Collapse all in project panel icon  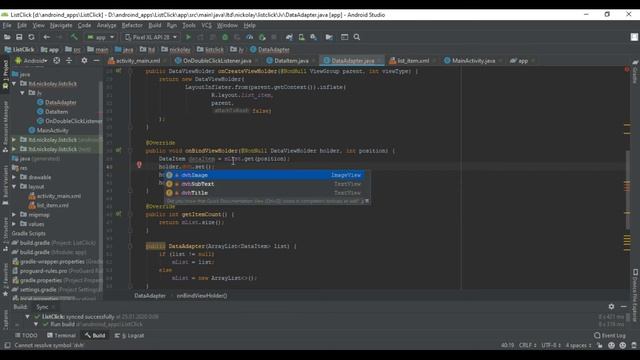pyautogui.click(x=69, y=60)
